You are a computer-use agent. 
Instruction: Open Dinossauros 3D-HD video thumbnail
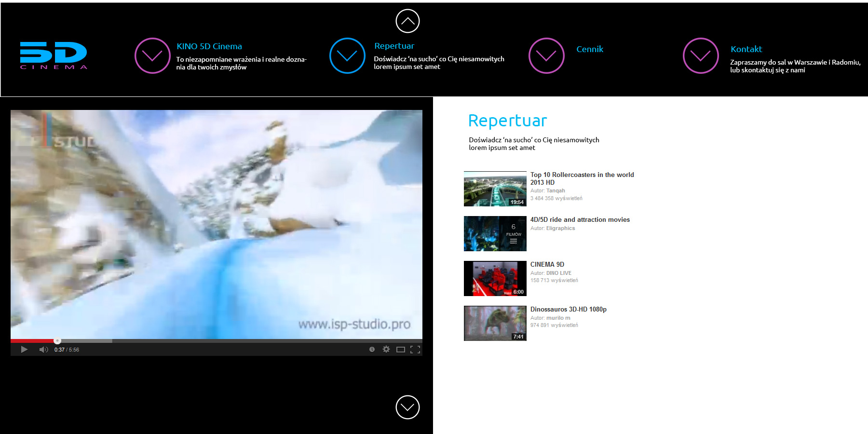coord(495,324)
